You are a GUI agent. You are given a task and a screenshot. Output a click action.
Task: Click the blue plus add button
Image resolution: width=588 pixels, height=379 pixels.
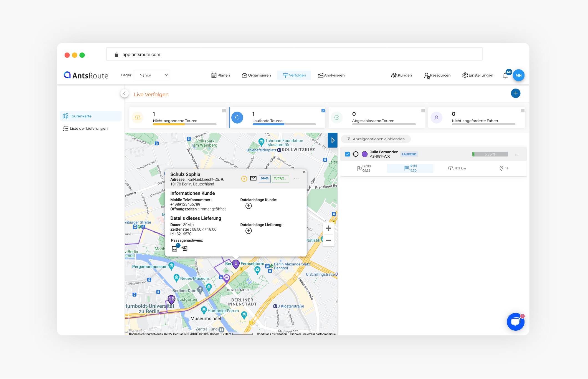(x=515, y=93)
